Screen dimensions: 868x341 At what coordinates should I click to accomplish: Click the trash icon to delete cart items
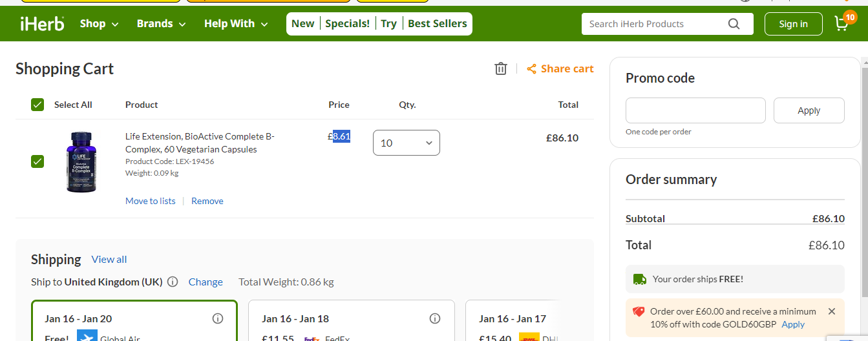501,68
